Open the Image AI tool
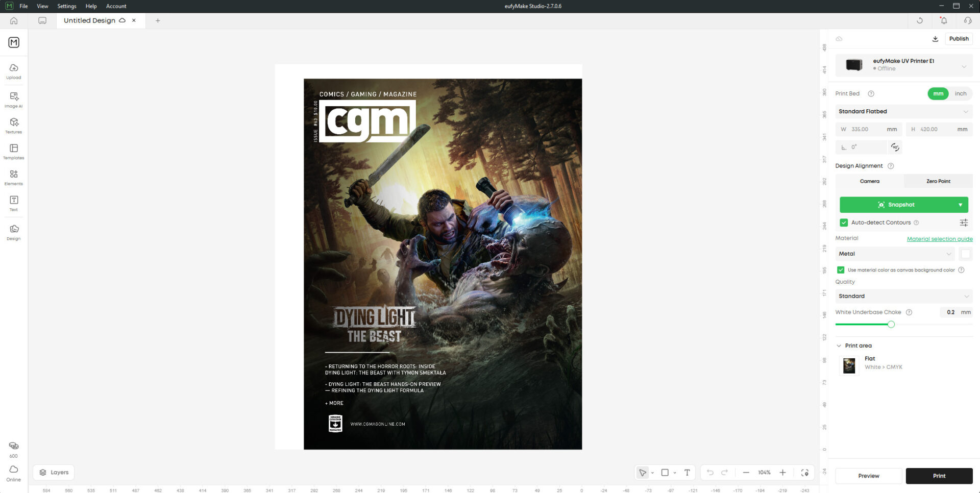Image resolution: width=980 pixels, height=493 pixels. (14, 100)
